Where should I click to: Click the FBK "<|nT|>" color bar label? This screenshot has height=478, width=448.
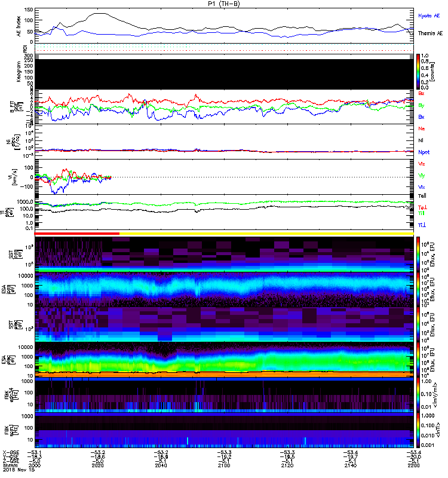click(438, 430)
